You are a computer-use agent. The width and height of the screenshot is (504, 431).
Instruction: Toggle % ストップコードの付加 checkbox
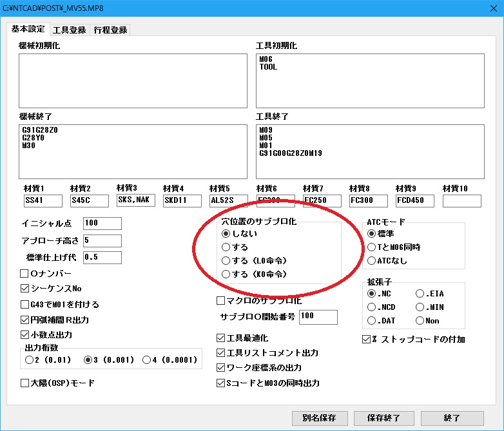[367, 340]
